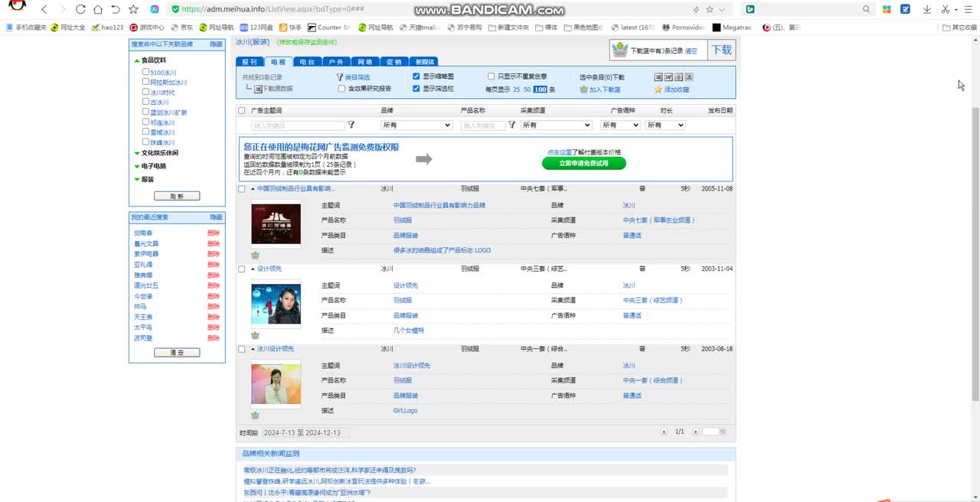Open the 采集频道 filter dropdown
This screenshot has height=502, width=980.
coord(557,125)
